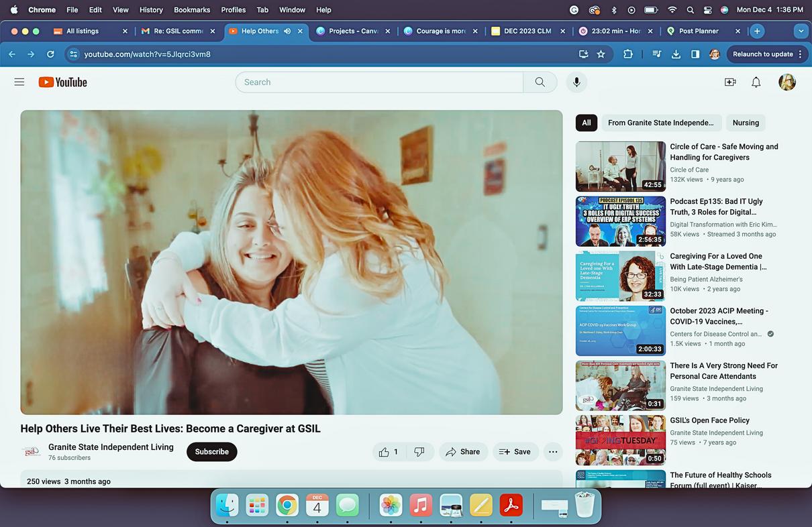Viewport: 812px width, 527px height.
Task: Save the video to a playlist
Action: pos(515,452)
